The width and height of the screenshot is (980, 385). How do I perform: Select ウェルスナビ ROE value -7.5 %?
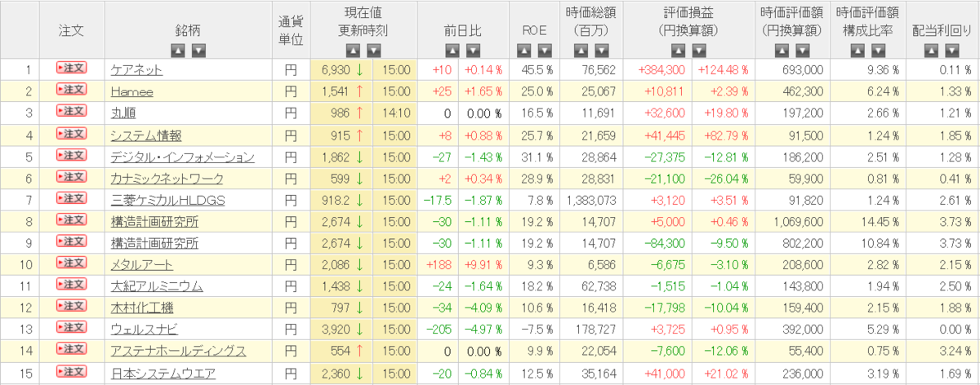(536, 330)
